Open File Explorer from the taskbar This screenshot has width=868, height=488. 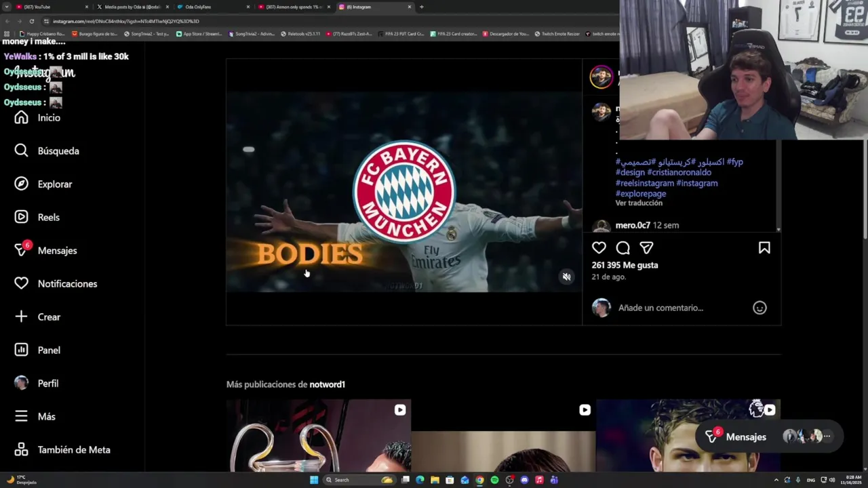(x=435, y=480)
